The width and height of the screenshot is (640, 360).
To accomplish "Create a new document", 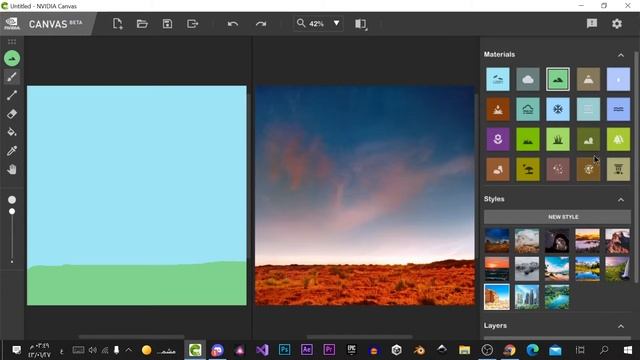I will coord(118,24).
